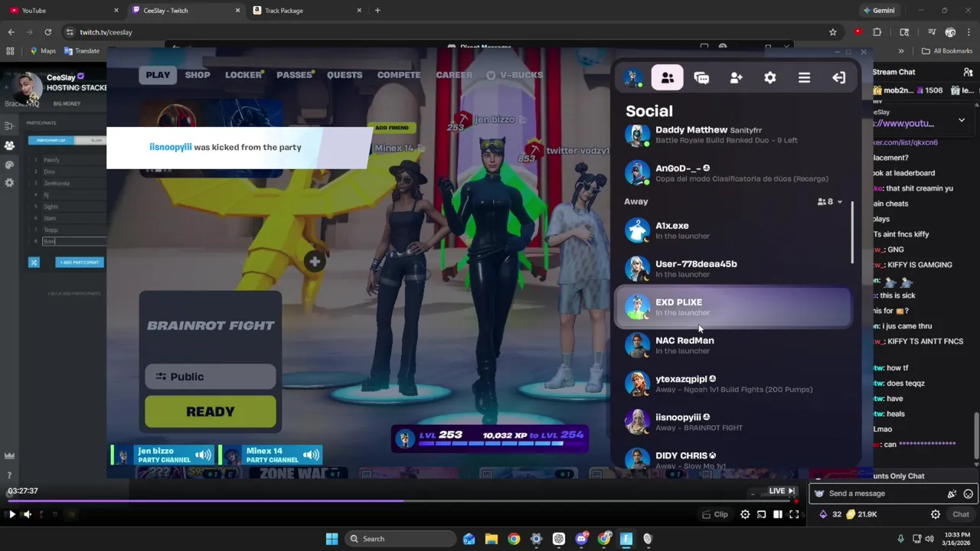
Task: Open the CAREER tab
Action: click(x=454, y=75)
